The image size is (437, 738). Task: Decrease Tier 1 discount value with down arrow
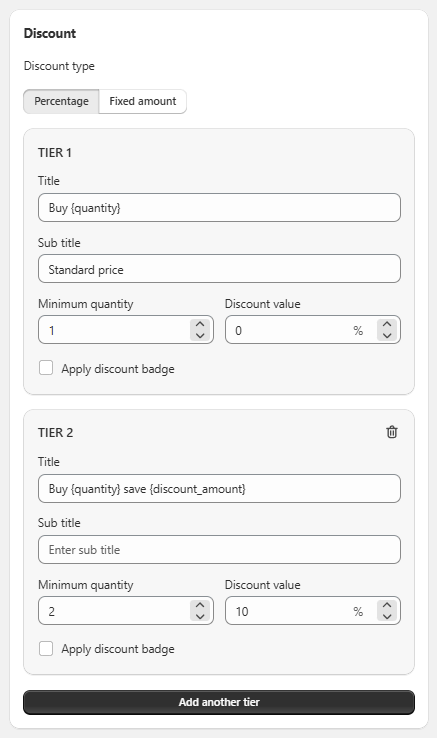click(387, 335)
